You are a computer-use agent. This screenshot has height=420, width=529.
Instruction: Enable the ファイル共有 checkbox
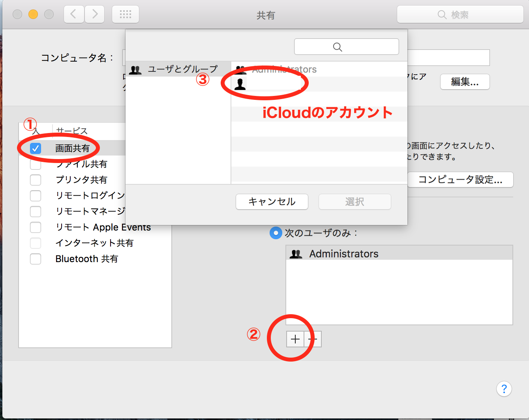pos(36,164)
